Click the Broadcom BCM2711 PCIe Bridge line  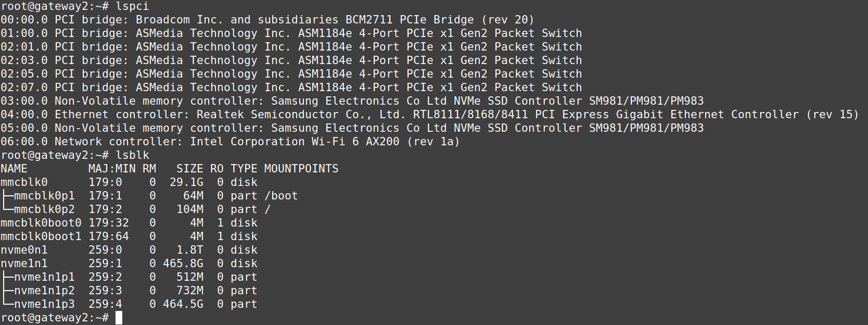[267, 20]
